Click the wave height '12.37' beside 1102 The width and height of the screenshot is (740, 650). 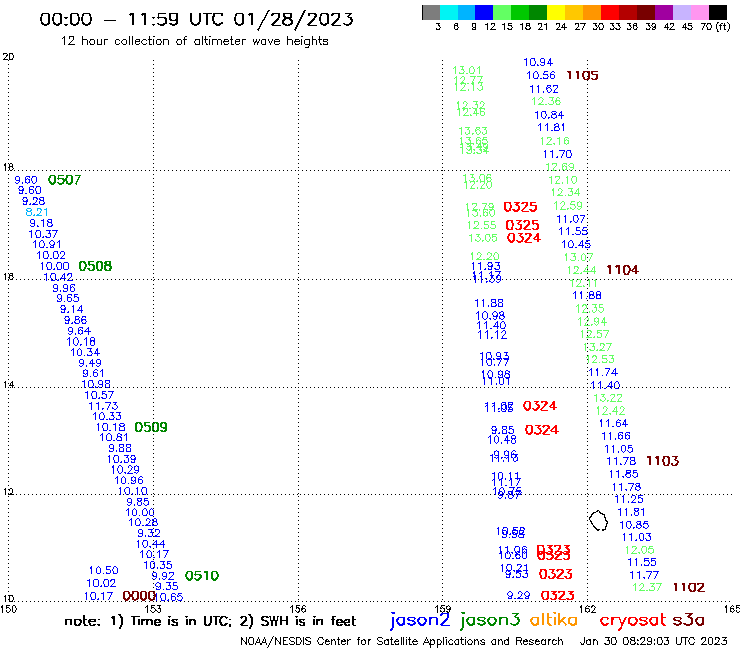647,587
